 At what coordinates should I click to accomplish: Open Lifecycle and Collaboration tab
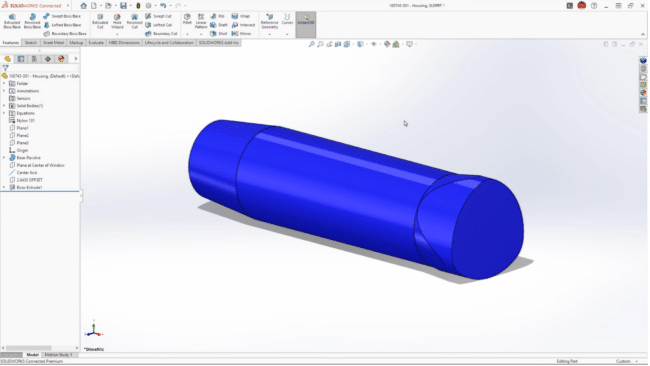pyautogui.click(x=169, y=43)
